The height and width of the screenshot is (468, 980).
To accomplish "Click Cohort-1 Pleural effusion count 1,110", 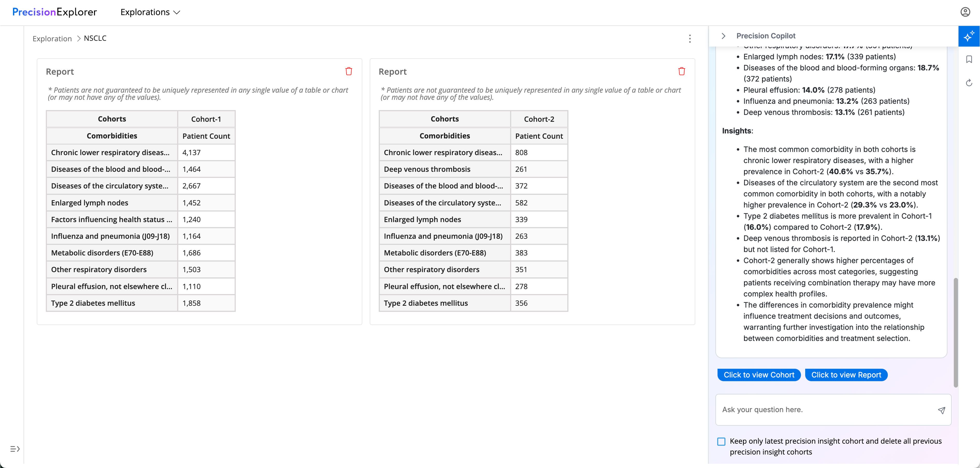I will coord(191,286).
